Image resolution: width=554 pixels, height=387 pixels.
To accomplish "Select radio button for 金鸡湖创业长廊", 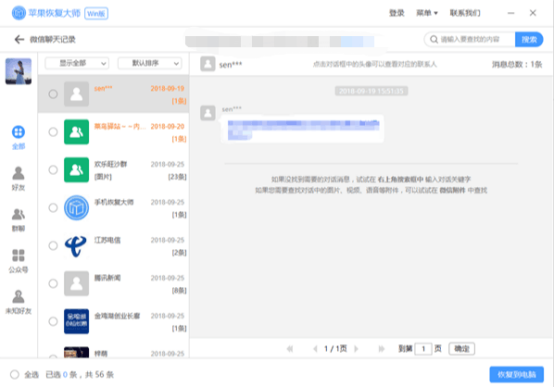I will [x=53, y=321].
